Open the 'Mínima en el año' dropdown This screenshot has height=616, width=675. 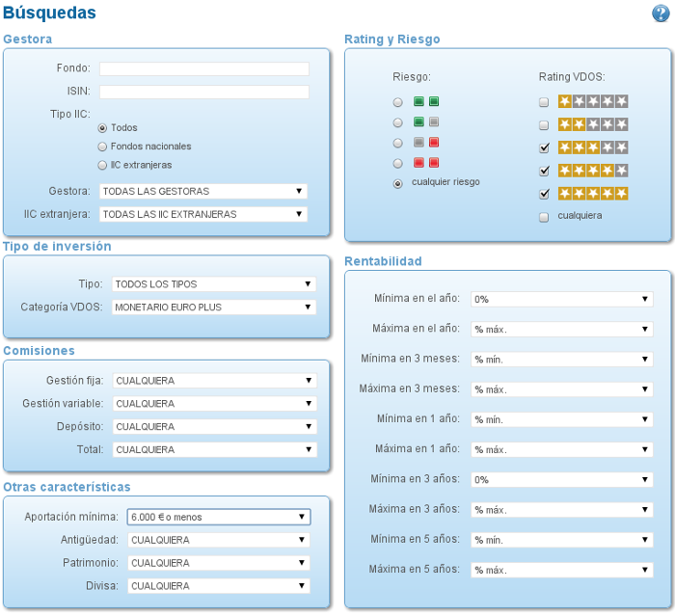[562, 299]
